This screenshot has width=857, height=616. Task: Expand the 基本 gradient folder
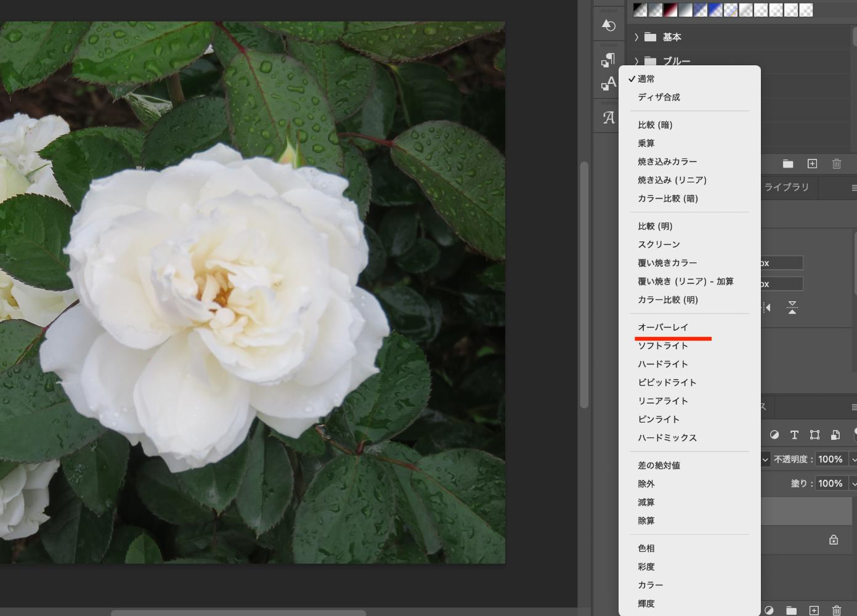[636, 37]
